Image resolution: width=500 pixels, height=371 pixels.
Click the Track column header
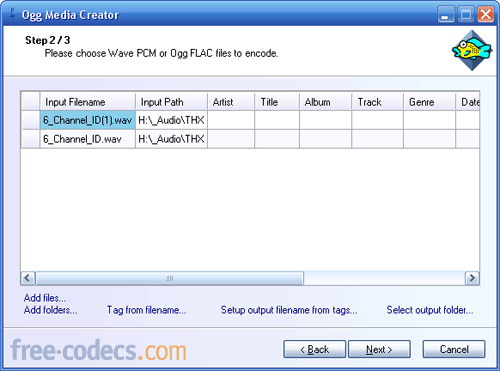377,102
